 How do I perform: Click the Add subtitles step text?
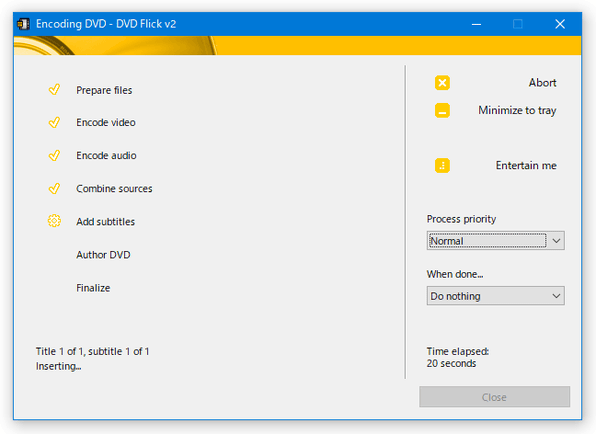(105, 222)
